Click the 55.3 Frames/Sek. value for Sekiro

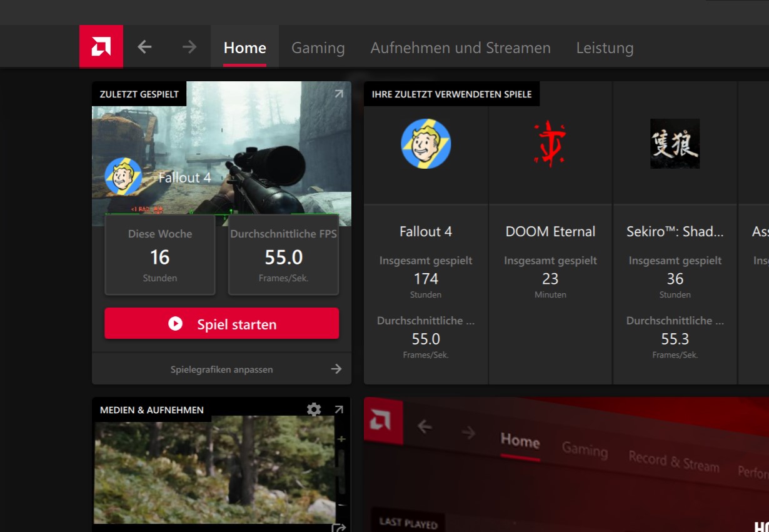(675, 344)
